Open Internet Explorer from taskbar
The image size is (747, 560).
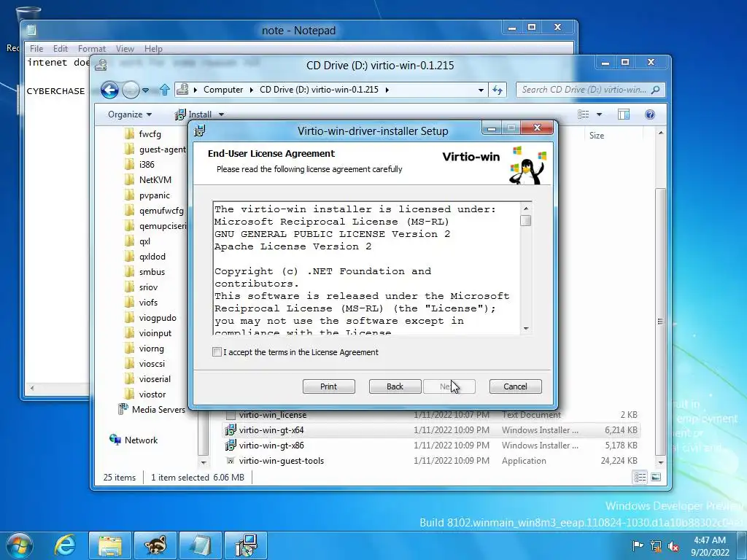(65, 545)
